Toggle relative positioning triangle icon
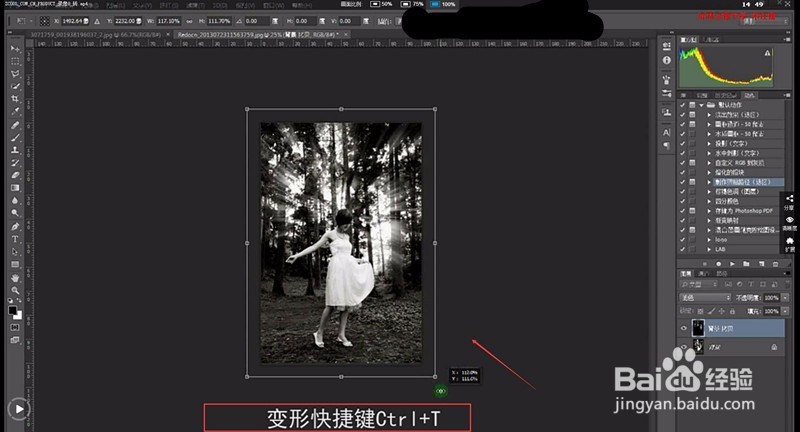 click(x=97, y=21)
